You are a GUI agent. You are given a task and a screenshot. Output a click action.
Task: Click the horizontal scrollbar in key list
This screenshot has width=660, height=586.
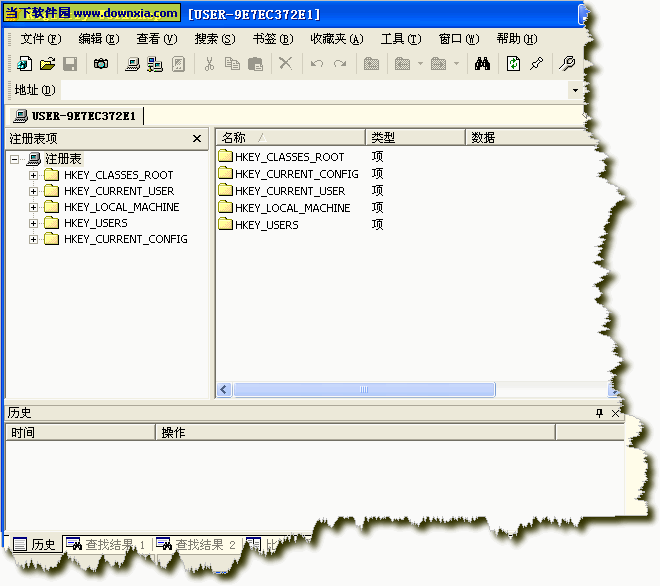click(x=364, y=390)
